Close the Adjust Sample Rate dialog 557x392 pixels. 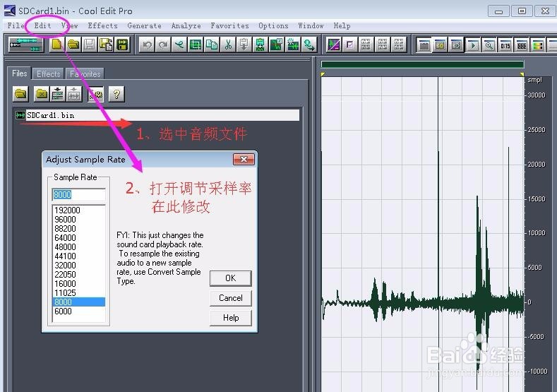tap(244, 159)
